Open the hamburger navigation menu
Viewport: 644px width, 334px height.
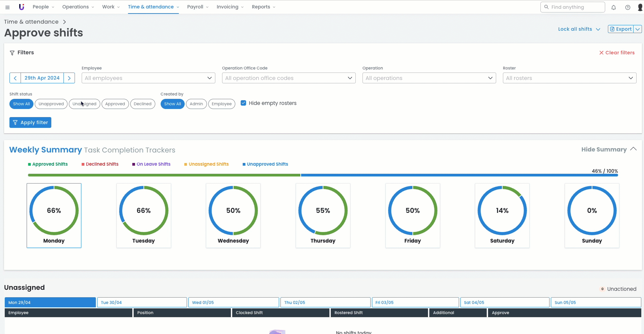(x=7, y=7)
